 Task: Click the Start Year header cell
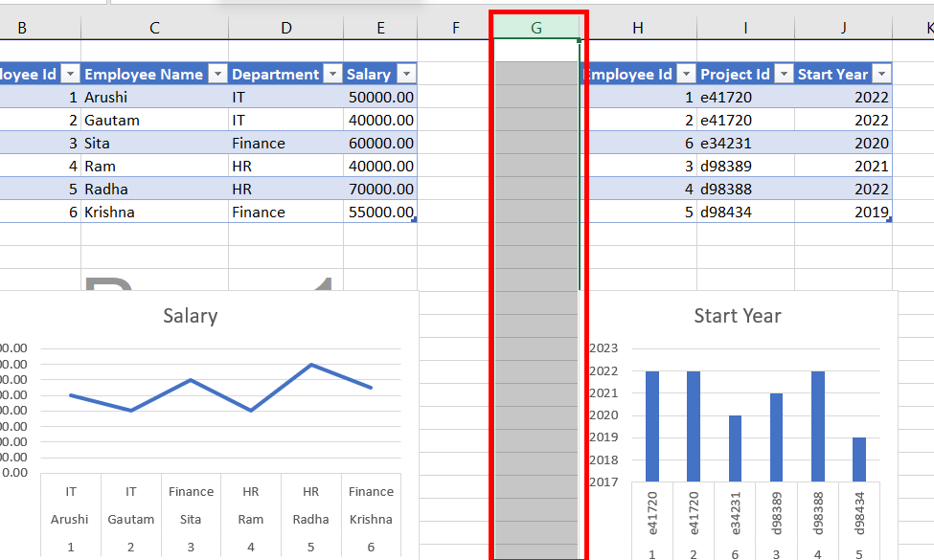click(x=843, y=74)
